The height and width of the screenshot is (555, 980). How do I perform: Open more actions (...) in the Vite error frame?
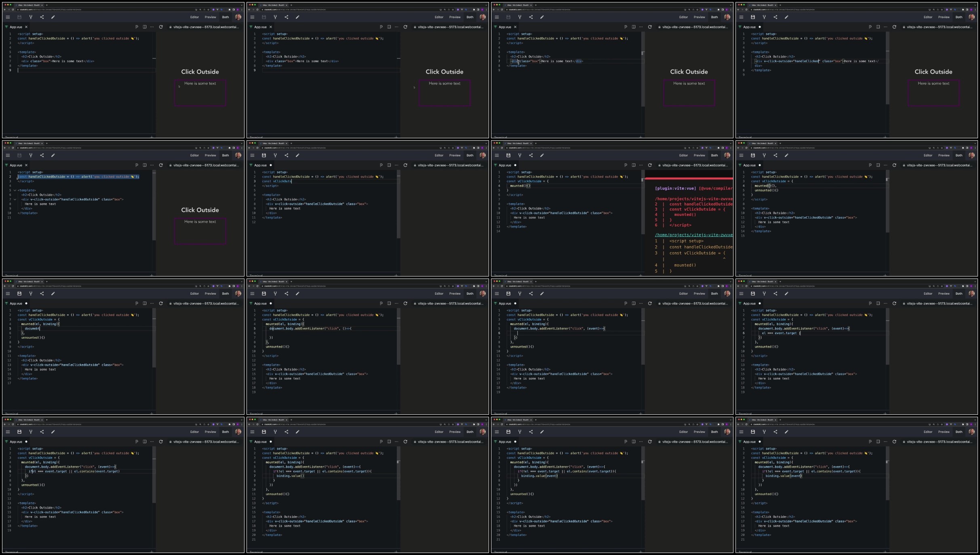pos(641,165)
